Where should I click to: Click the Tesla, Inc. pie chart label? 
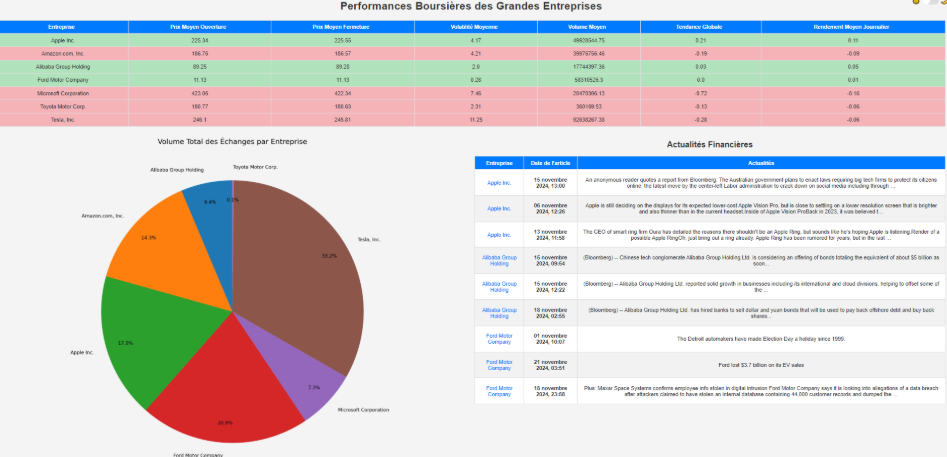pos(368,240)
